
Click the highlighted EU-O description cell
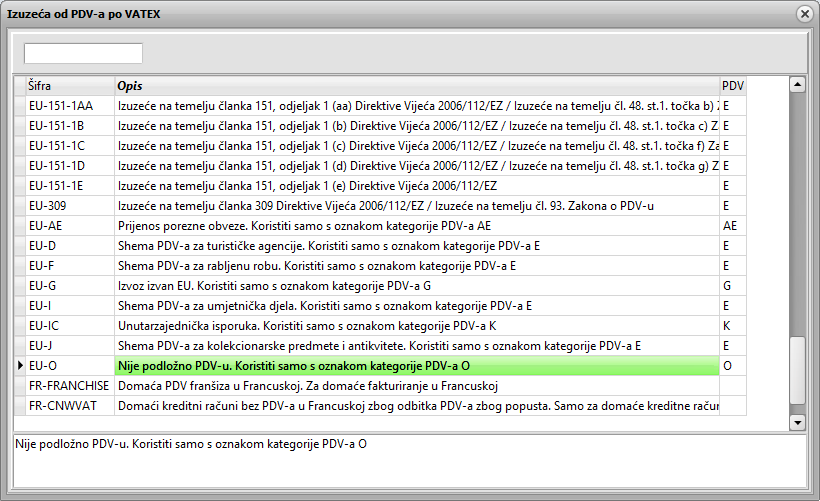point(417,366)
